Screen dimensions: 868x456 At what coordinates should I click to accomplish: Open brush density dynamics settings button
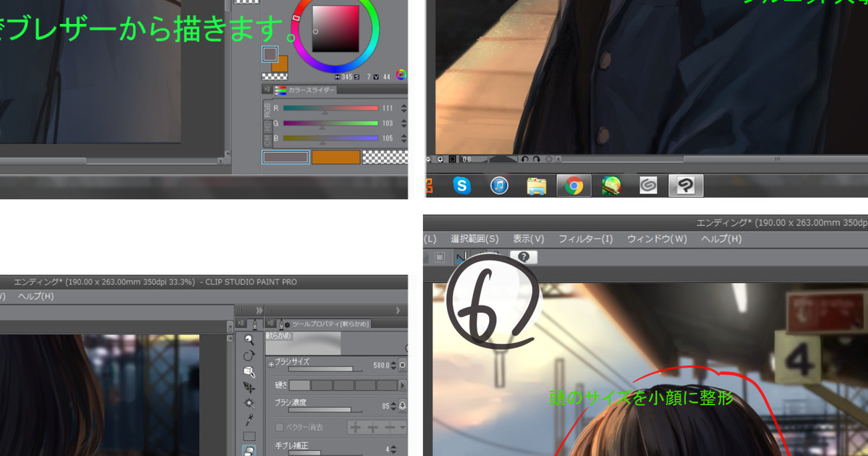click(x=403, y=405)
